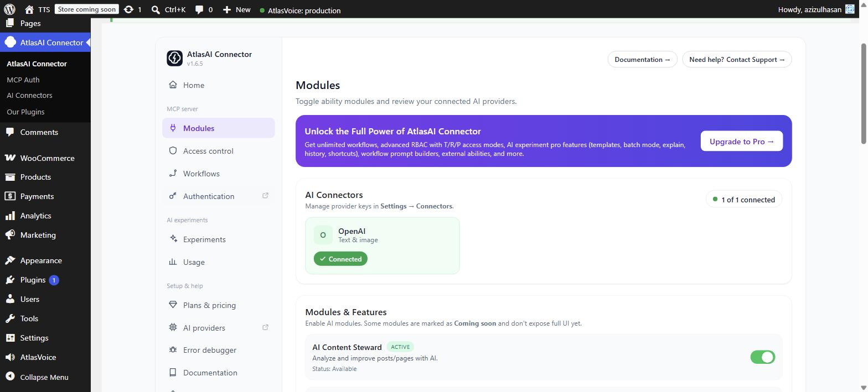Open Our Plugins submenu item
The height and width of the screenshot is (392, 868).
[25, 112]
